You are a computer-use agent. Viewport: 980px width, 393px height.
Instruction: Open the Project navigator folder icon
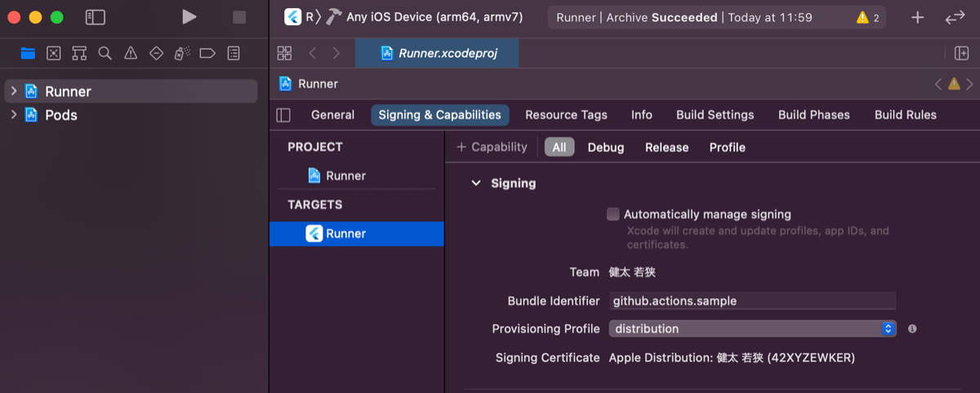point(28,53)
